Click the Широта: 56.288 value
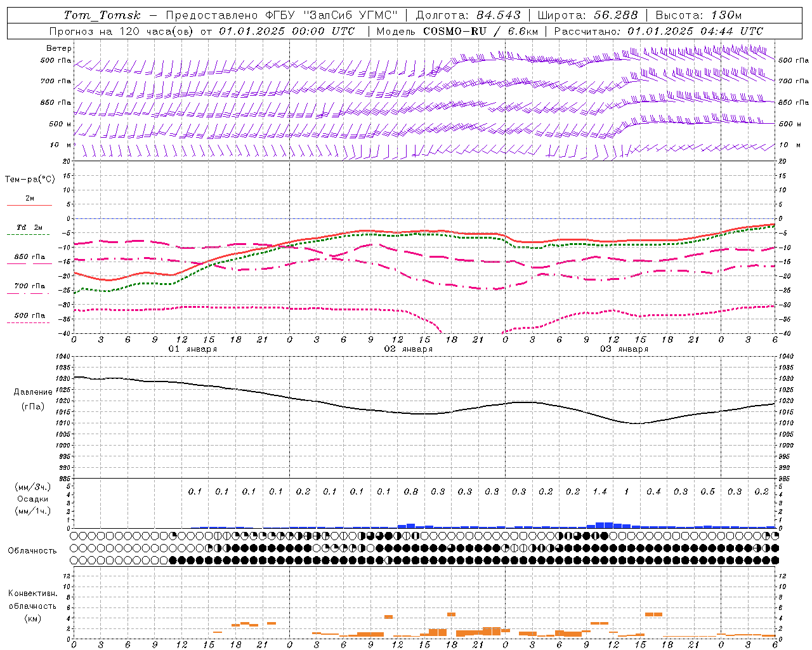Viewport: 812px width, 650px height. tap(587, 15)
